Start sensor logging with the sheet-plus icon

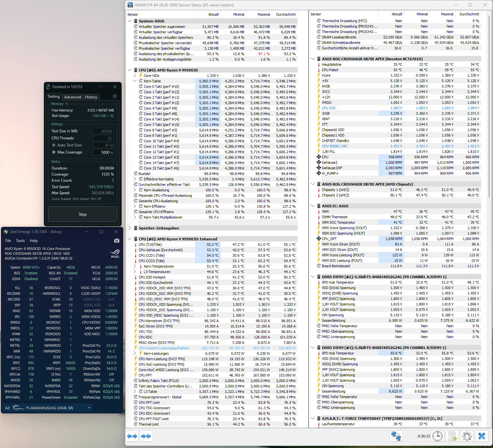[x=452, y=436]
